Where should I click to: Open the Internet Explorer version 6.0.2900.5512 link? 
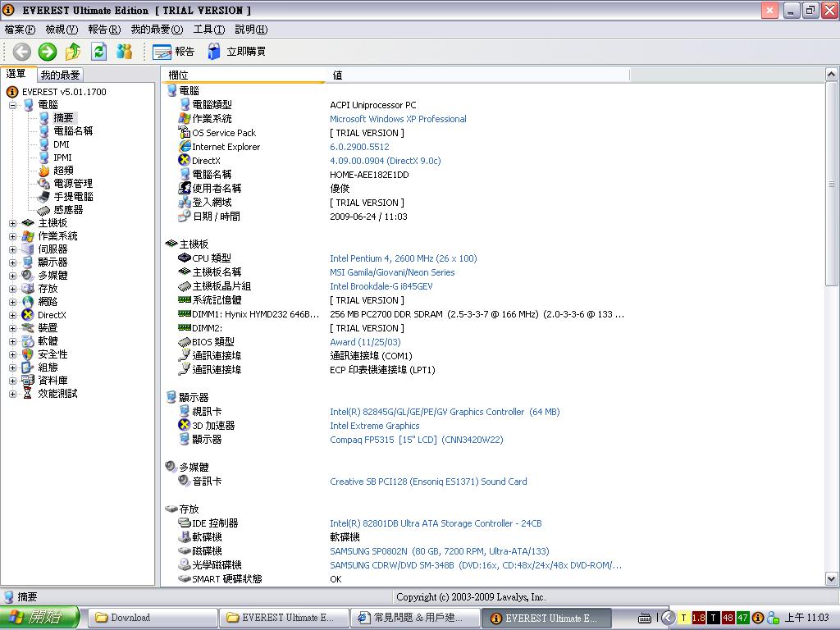coord(359,147)
